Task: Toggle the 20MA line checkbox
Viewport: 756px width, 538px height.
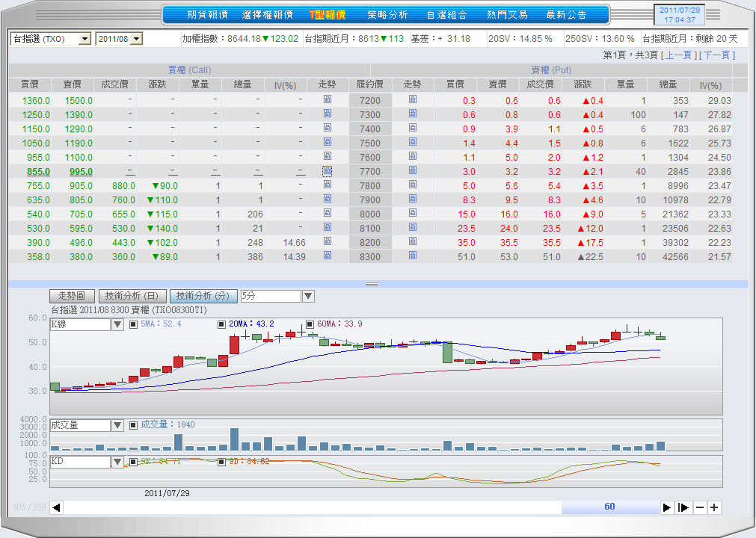Action: point(221,324)
